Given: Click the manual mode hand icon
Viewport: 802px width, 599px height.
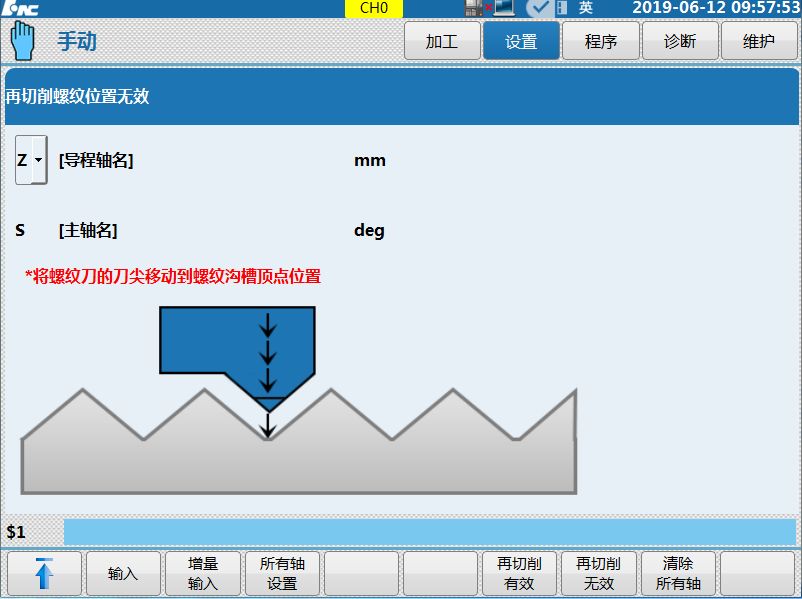Looking at the screenshot, I should [x=22, y=41].
